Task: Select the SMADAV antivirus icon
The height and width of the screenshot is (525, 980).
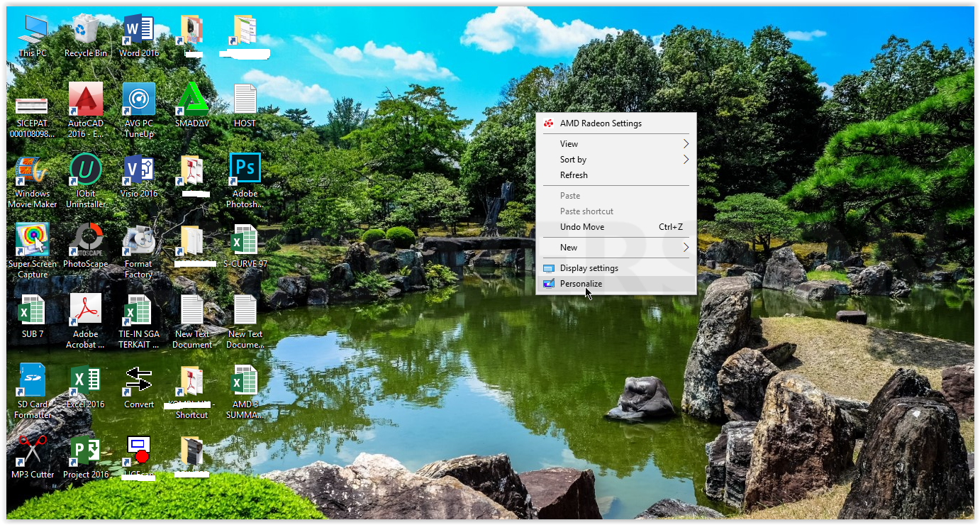Action: coord(192,105)
